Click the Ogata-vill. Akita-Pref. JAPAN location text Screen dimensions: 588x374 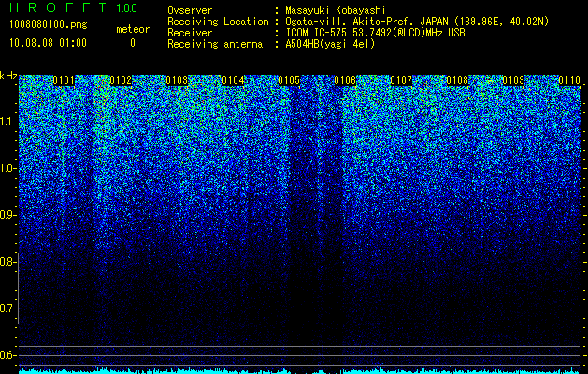coord(417,22)
